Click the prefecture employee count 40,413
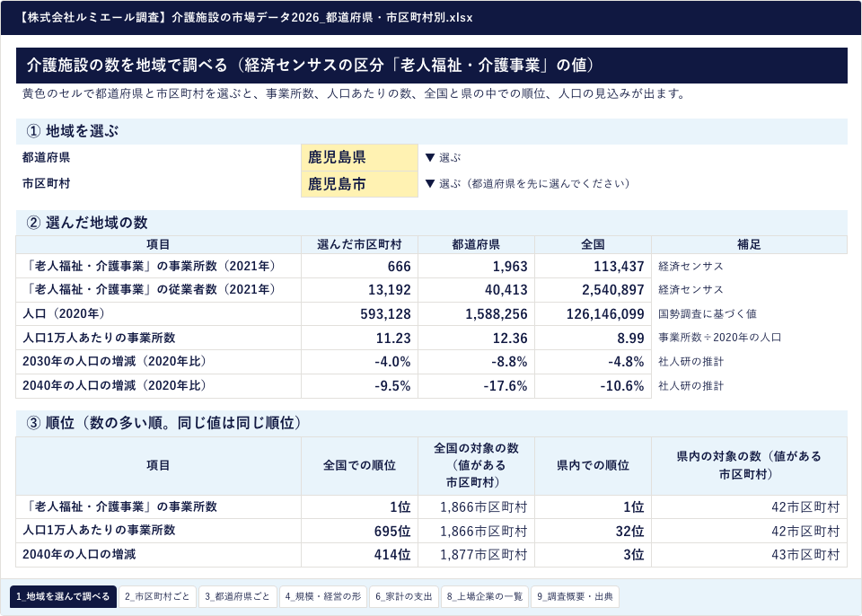 click(476, 290)
